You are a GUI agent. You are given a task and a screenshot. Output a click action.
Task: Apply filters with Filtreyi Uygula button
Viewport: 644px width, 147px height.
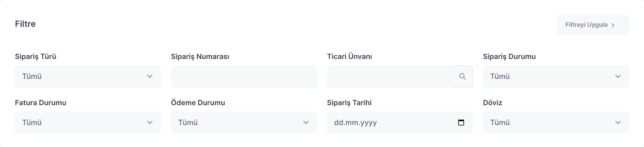click(592, 25)
